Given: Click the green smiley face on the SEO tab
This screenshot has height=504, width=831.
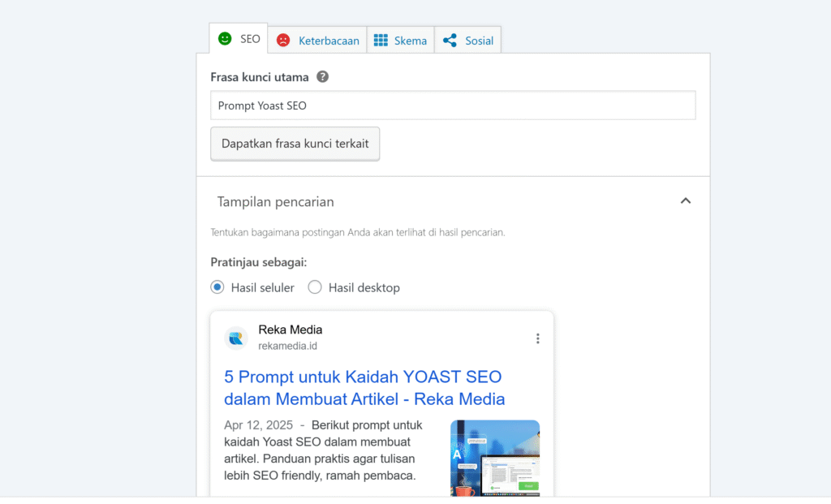Looking at the screenshot, I should 225,39.
